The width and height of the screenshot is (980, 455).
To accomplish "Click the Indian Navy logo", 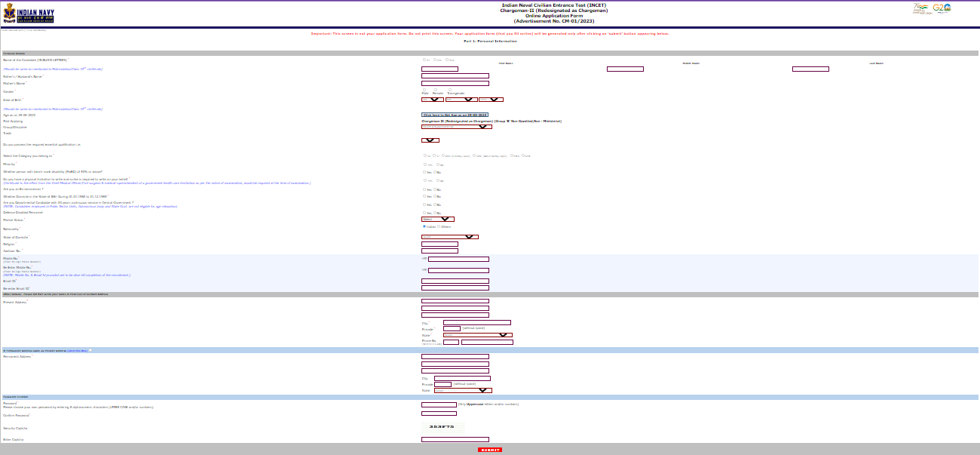I will click(x=29, y=14).
